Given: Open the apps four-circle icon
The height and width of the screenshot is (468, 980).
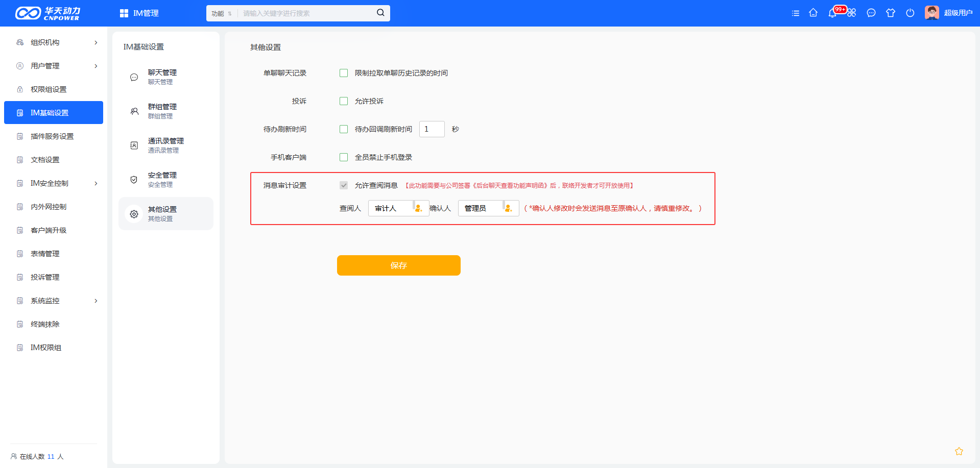Looking at the screenshot, I should click(x=852, y=13).
